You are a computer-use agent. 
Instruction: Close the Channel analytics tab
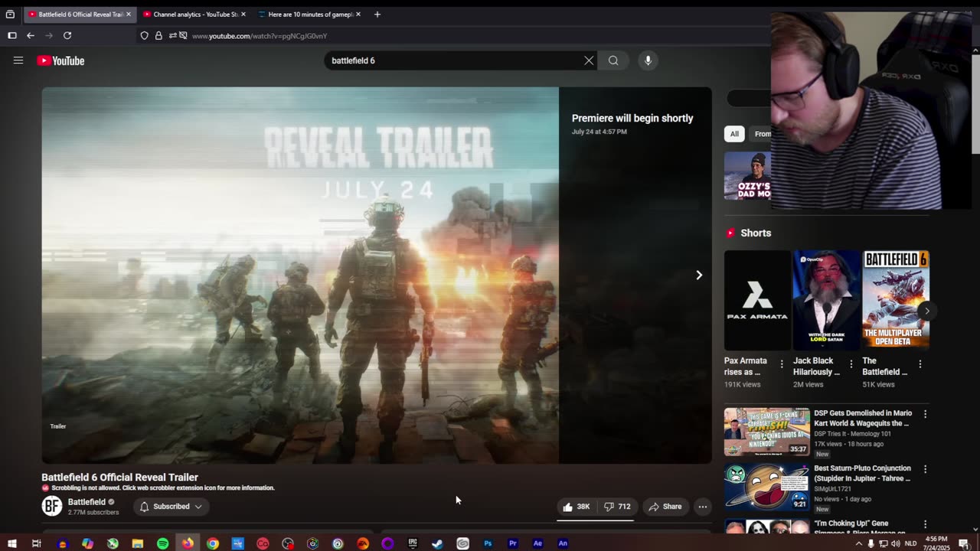243,14
